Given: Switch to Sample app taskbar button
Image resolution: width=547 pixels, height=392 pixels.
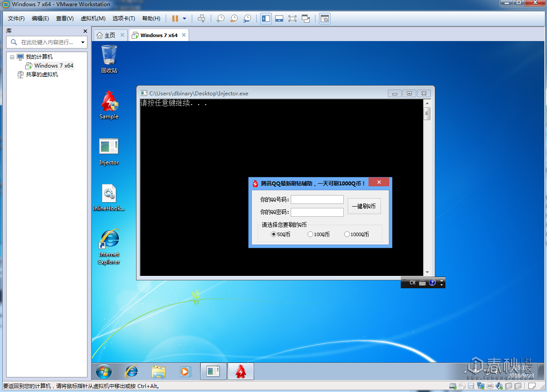Looking at the screenshot, I should point(240,372).
